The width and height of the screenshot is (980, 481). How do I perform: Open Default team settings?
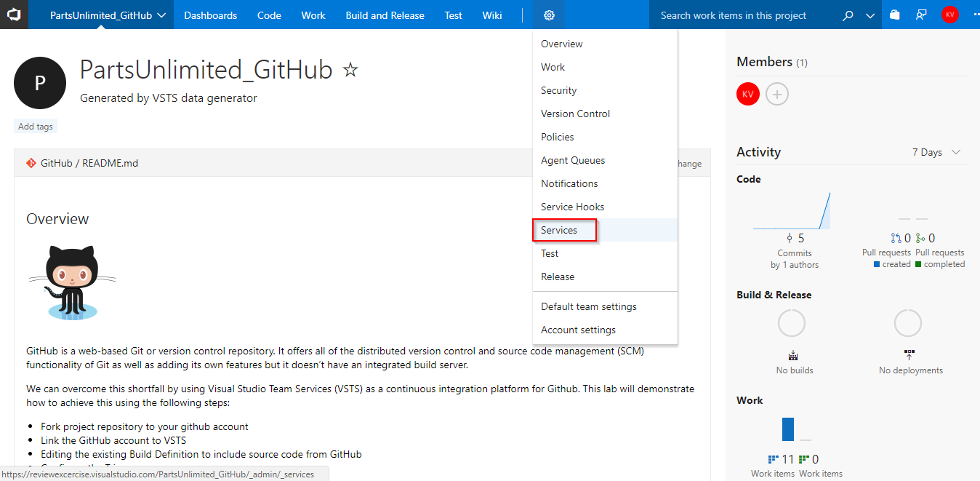pos(605,306)
